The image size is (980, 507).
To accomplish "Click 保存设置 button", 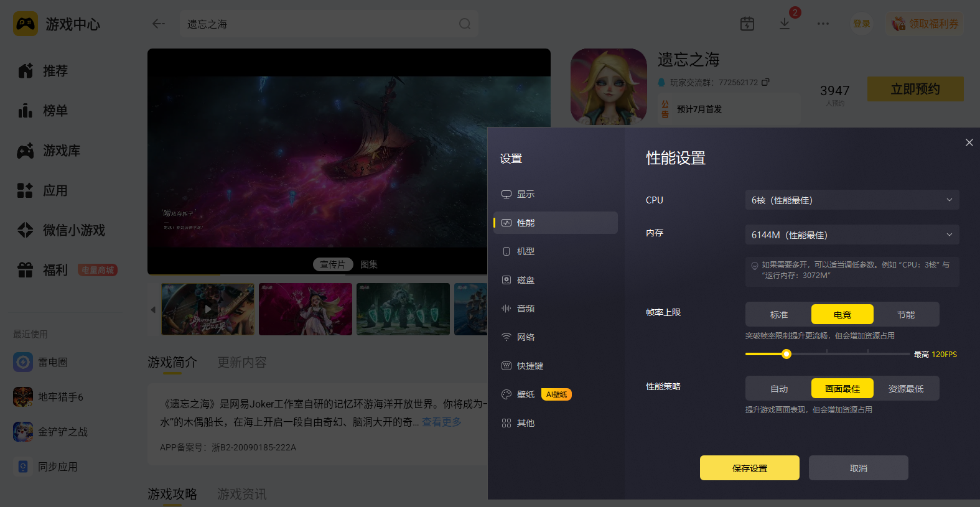I will 750,468.
